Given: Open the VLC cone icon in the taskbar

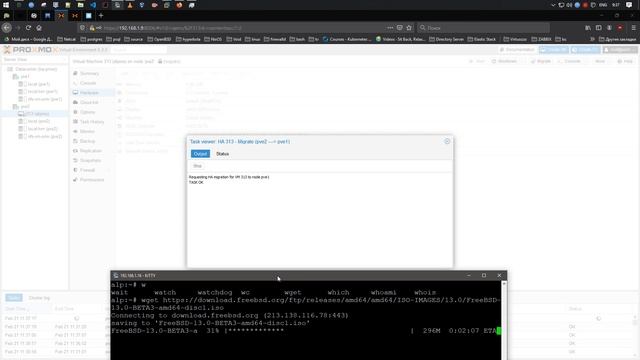Looking at the screenshot, I should [x=130, y=5].
